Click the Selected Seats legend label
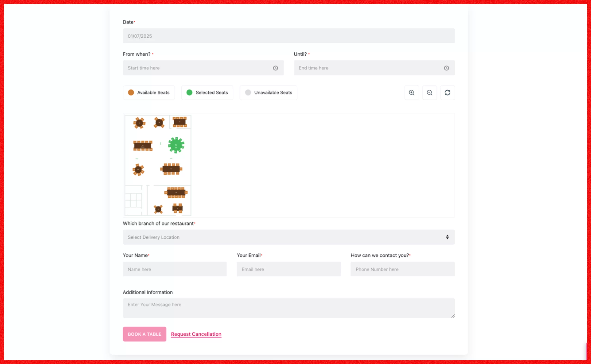The height and width of the screenshot is (364, 591). pos(212,92)
